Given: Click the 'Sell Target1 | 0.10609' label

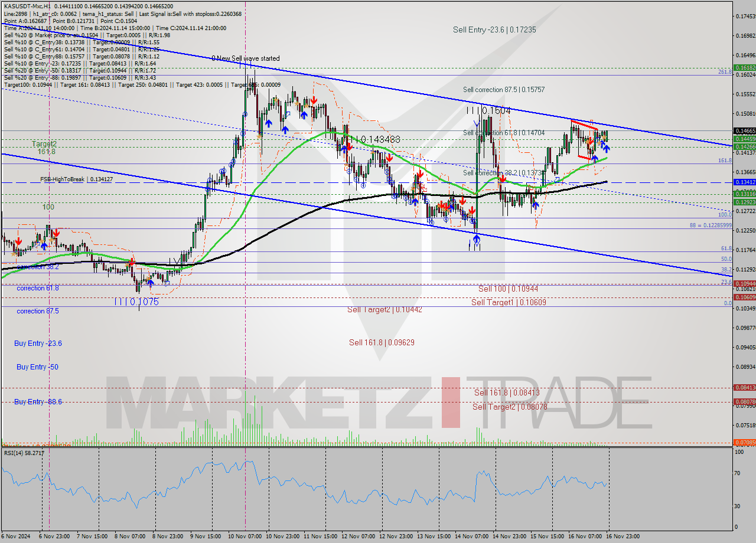Looking at the screenshot, I should [x=509, y=302].
